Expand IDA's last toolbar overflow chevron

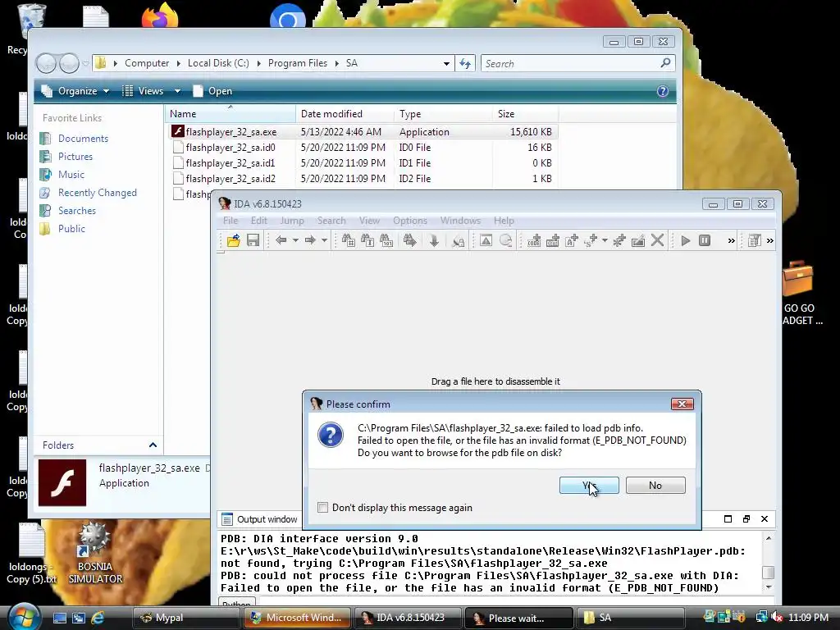pos(769,240)
